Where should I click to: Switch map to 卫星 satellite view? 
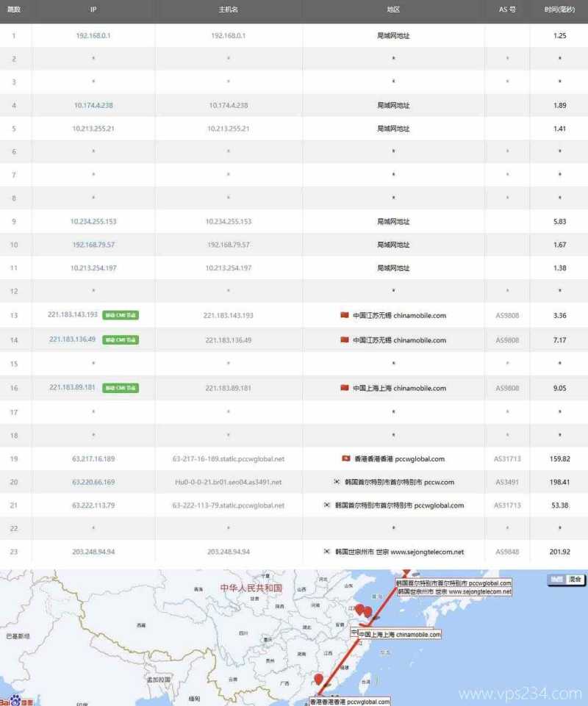[556, 579]
